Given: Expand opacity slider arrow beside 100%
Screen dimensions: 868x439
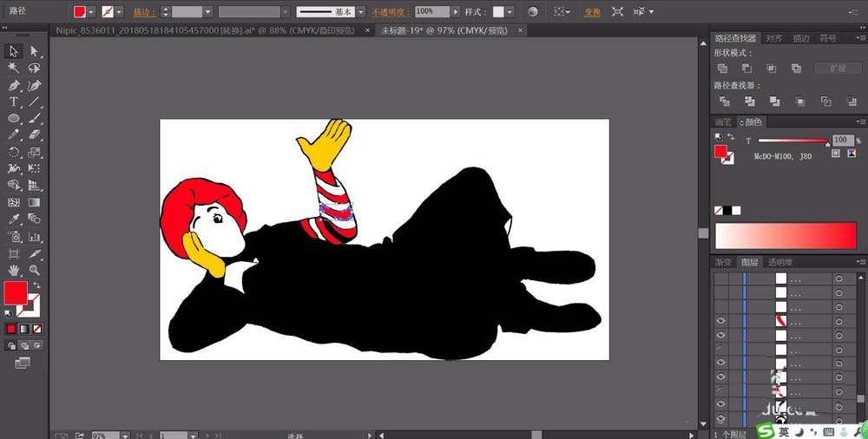Looking at the screenshot, I should pyautogui.click(x=456, y=11).
